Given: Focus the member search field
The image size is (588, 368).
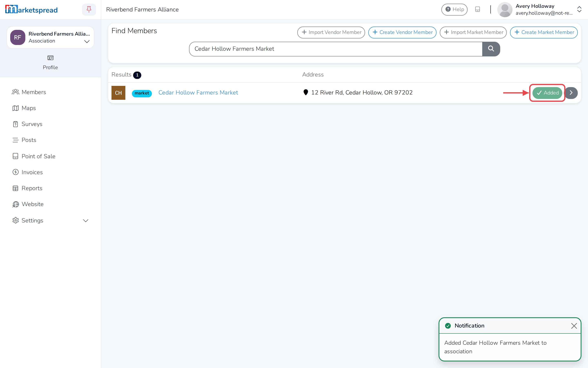Looking at the screenshot, I should click(x=336, y=49).
